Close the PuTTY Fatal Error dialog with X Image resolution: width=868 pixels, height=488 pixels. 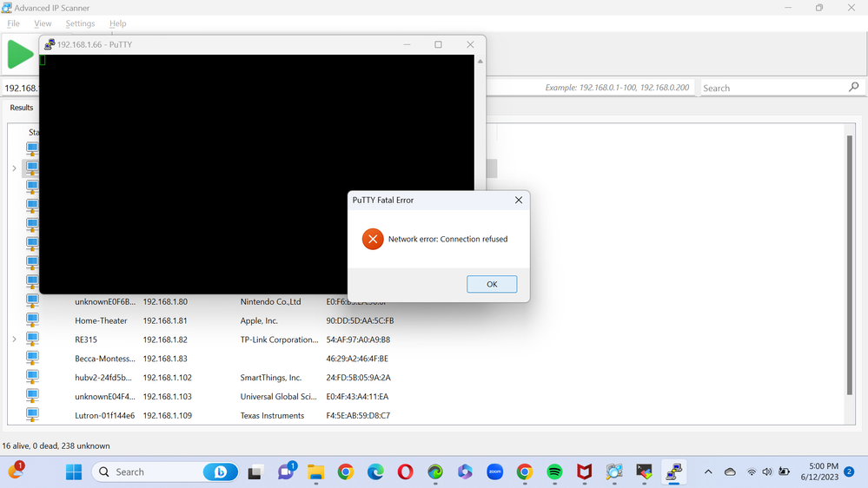518,200
